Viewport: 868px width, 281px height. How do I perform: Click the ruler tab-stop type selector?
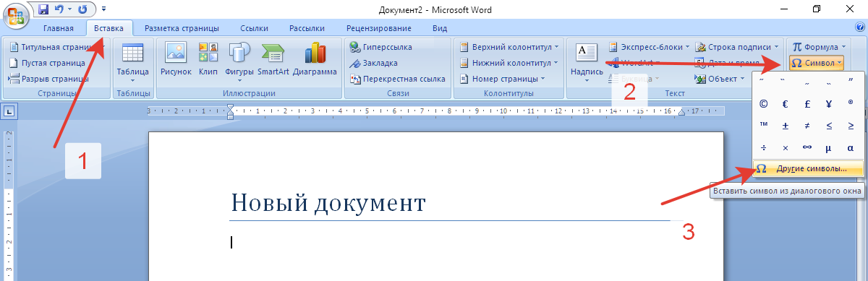tap(9, 111)
